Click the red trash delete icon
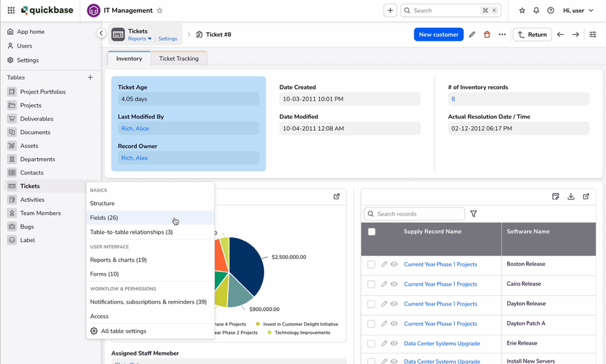This screenshot has height=364, width=606. [x=487, y=35]
